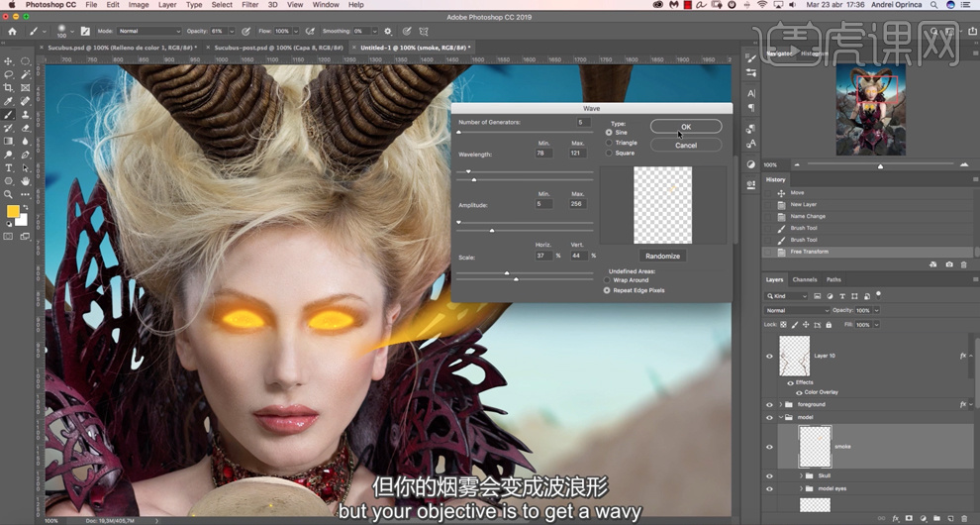The width and height of the screenshot is (980, 525).
Task: Open the Filter menu
Action: click(251, 5)
